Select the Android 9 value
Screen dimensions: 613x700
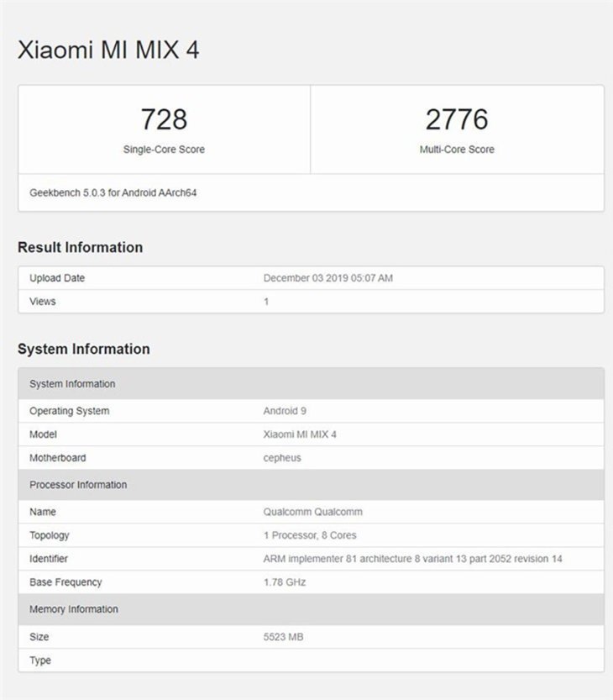tap(285, 411)
